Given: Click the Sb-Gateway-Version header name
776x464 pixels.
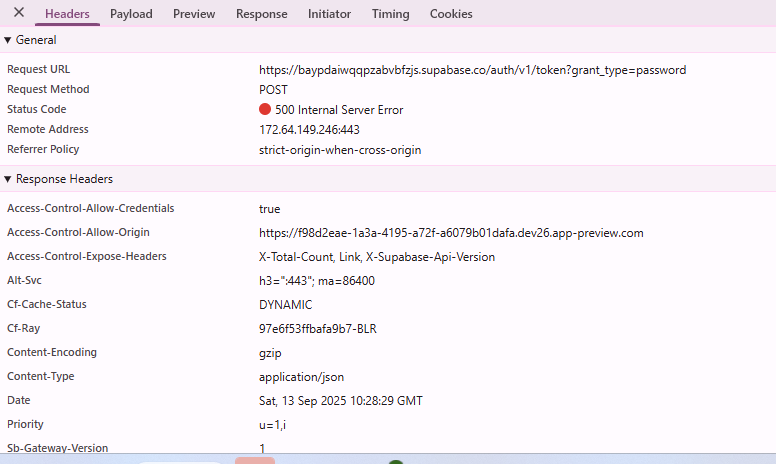Looking at the screenshot, I should [57, 448].
